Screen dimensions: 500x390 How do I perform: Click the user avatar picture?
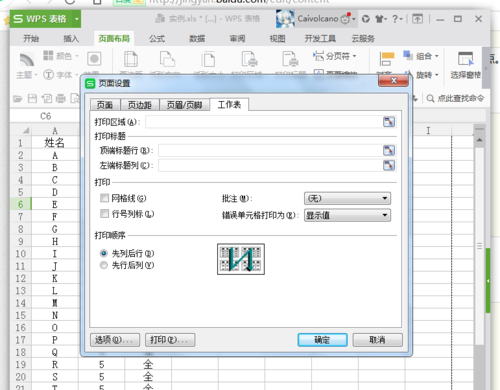(285, 19)
